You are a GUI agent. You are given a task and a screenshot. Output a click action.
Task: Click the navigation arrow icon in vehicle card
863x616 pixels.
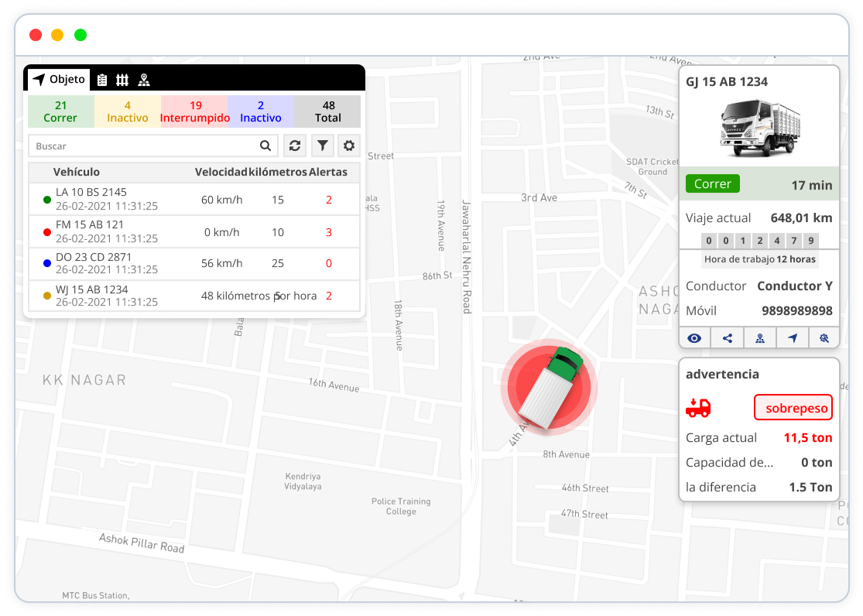pos(793,338)
